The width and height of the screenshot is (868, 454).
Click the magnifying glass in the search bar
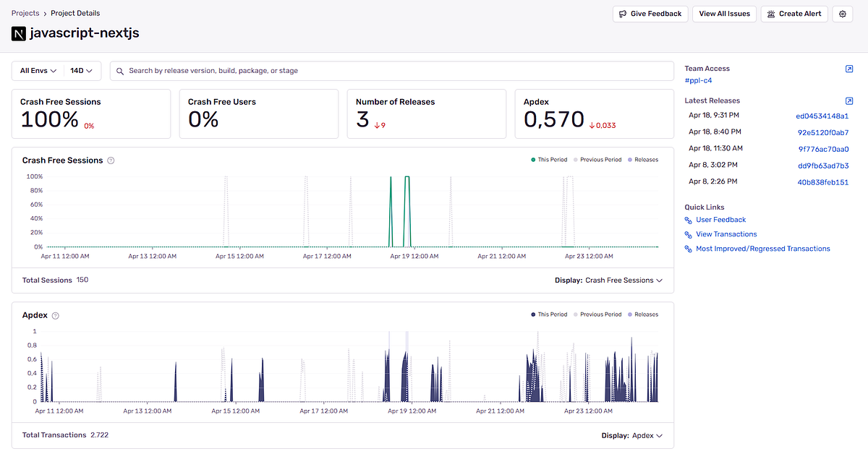(120, 70)
